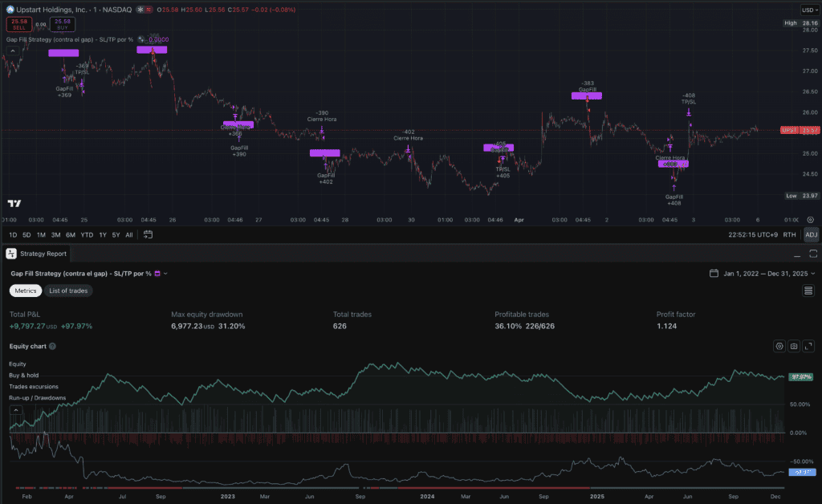Set chart range to 1Y

coord(103,234)
